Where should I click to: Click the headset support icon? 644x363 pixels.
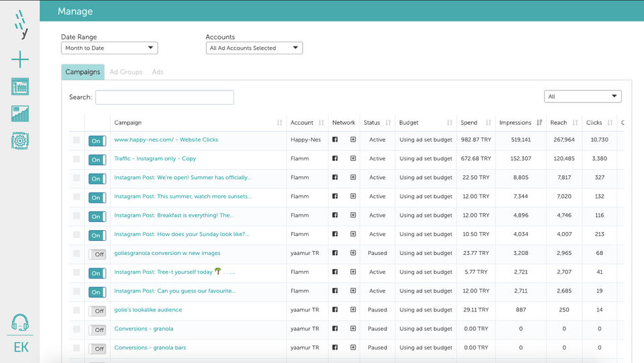pos(20,323)
